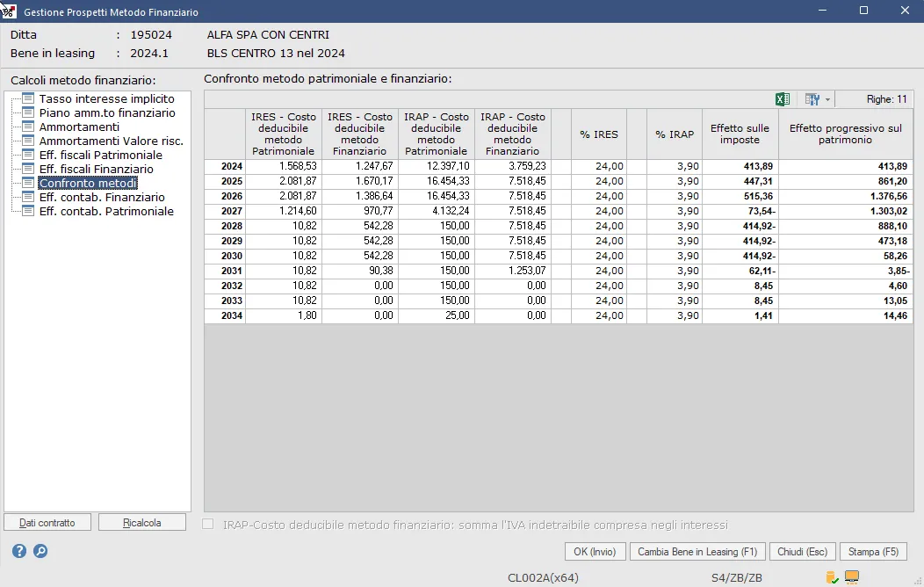Click % IRES column header

pyautogui.click(x=599, y=134)
